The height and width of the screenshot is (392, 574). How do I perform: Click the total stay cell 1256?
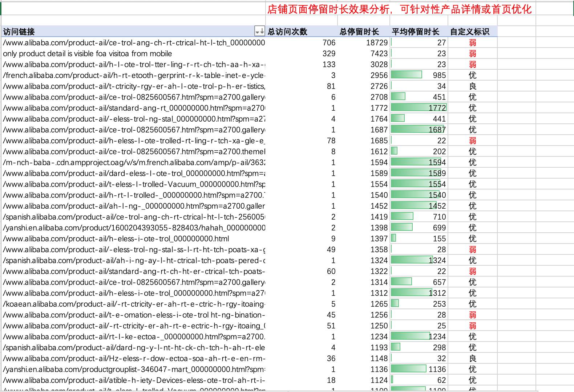tap(364, 315)
